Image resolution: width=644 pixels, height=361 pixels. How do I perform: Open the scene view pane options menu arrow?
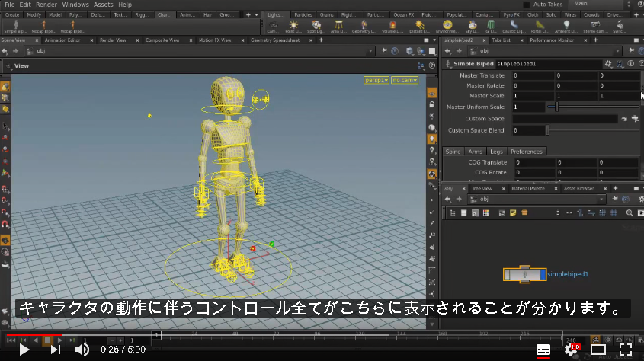[434, 40]
